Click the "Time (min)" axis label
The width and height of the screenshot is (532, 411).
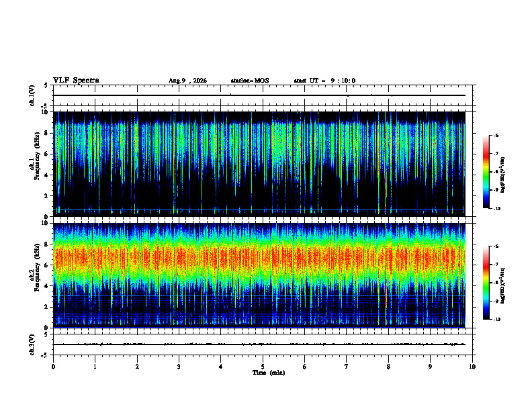click(x=269, y=373)
